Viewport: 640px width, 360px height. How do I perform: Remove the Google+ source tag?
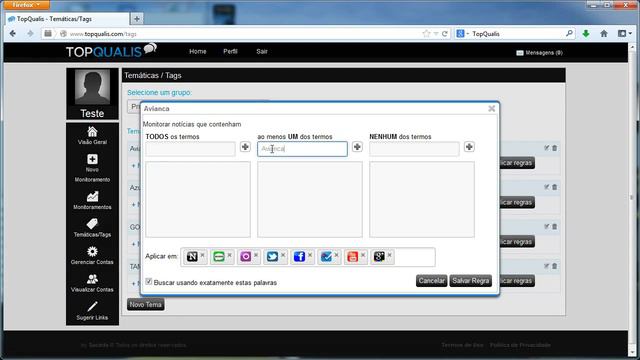389,255
